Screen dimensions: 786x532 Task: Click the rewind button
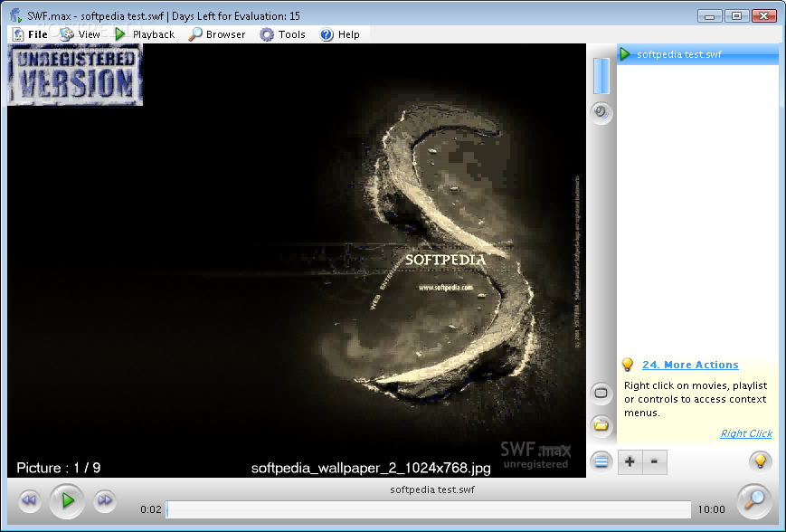(30, 500)
